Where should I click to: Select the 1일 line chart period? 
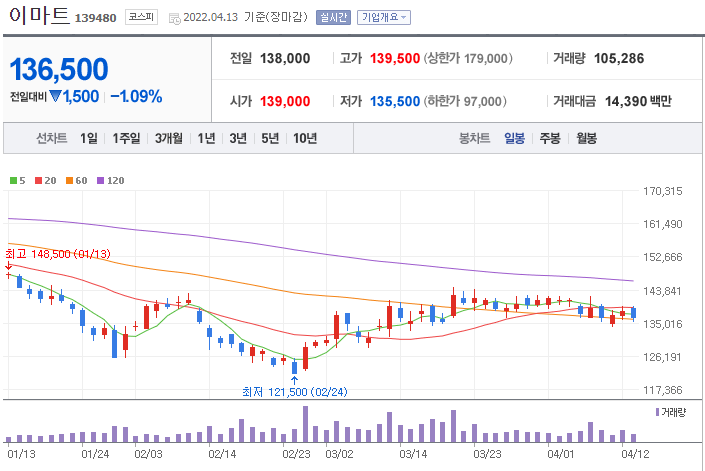(x=89, y=138)
